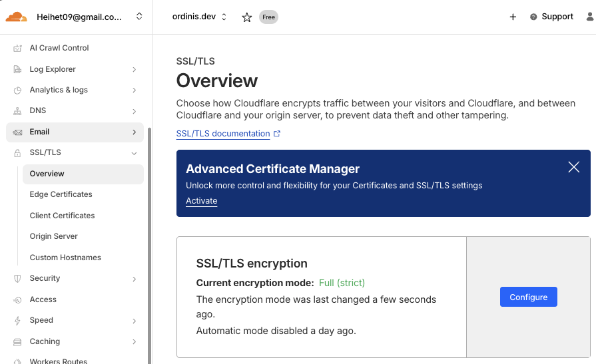
Task: Click the DNS sidebar icon
Action: pos(17,111)
